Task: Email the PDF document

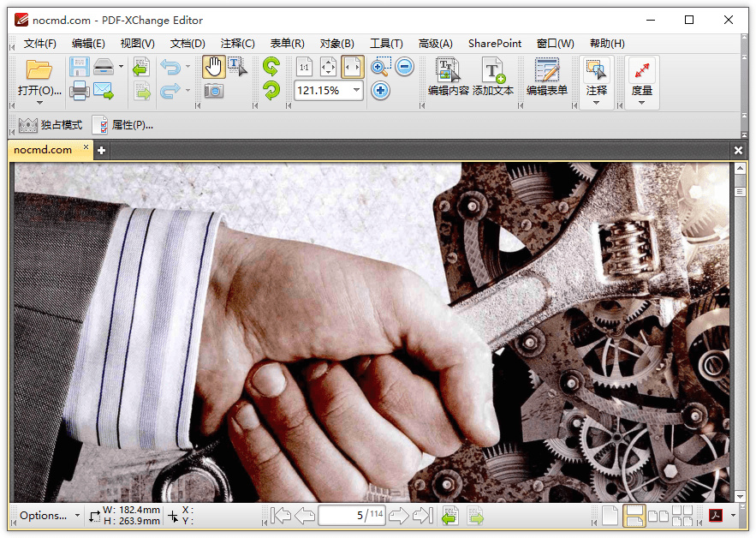Action: (104, 91)
